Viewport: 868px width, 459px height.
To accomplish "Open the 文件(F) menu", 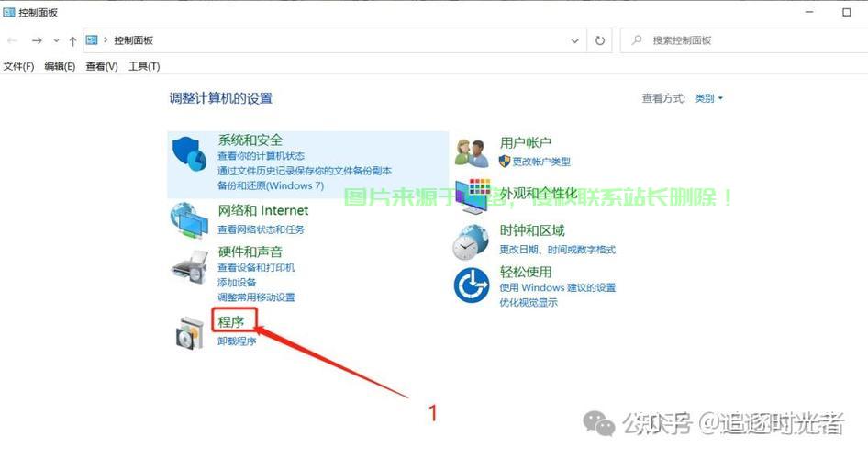I will pos(18,66).
